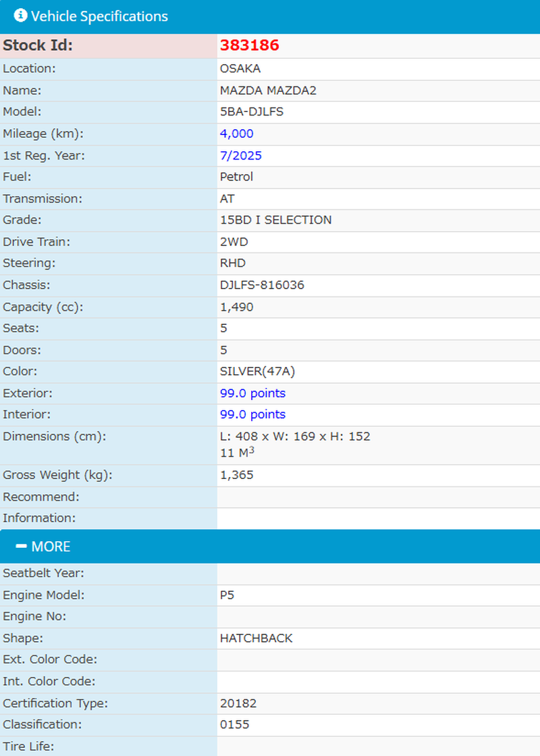Select the MAZDA MAZDA2 name text
The height and width of the screenshot is (756, 540).
[269, 91]
